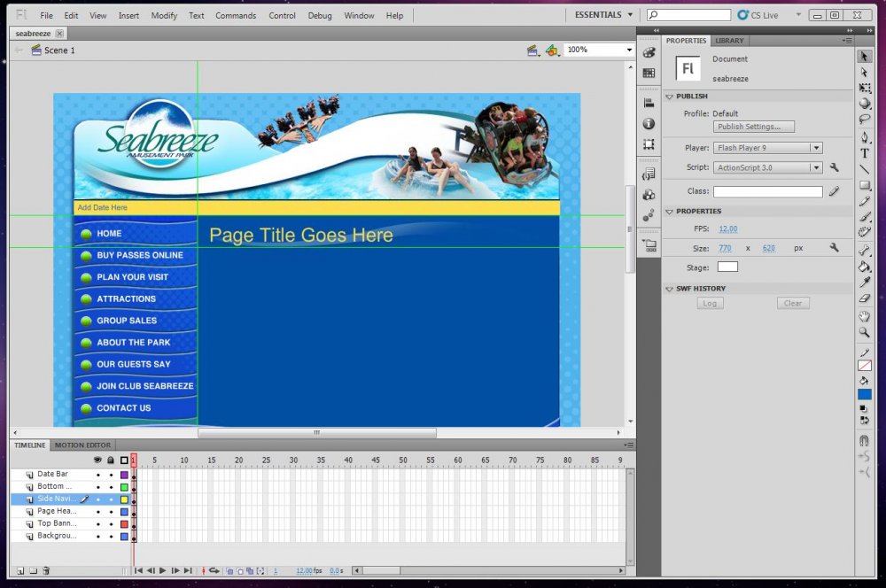This screenshot has height=588, width=886.
Task: Toggle outline square for Top Banner layer
Action: pos(124,524)
